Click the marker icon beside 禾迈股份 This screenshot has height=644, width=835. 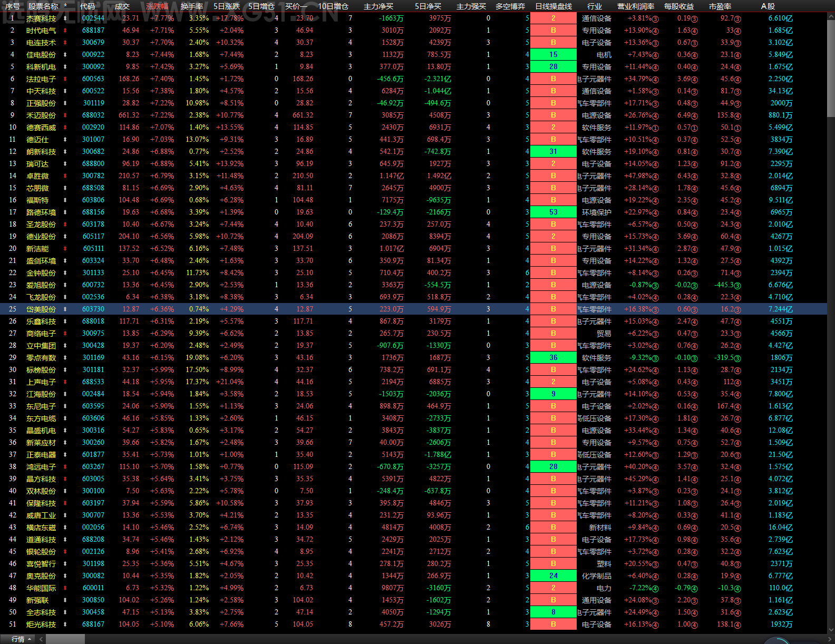click(65, 115)
